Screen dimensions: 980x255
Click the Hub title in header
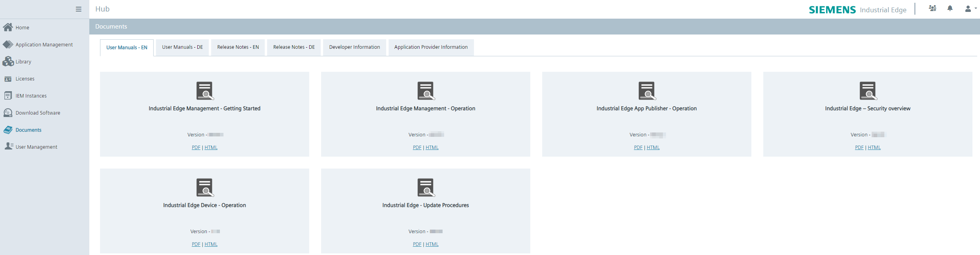pos(102,9)
